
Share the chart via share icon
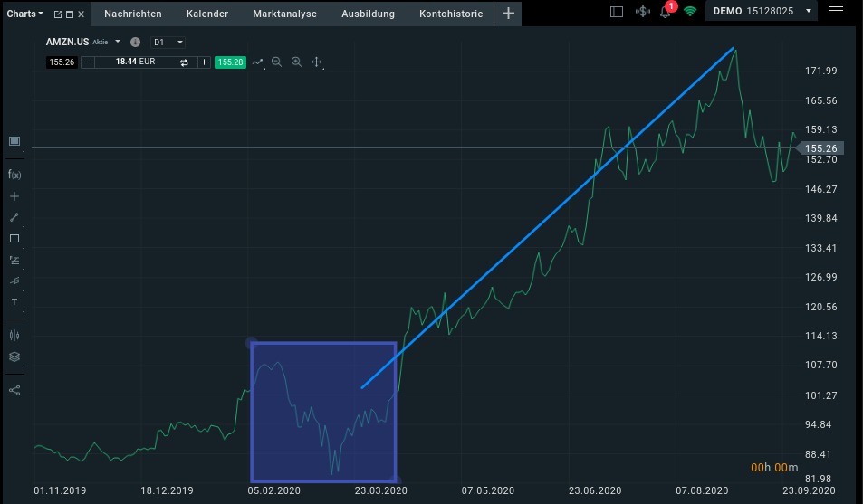[14, 391]
